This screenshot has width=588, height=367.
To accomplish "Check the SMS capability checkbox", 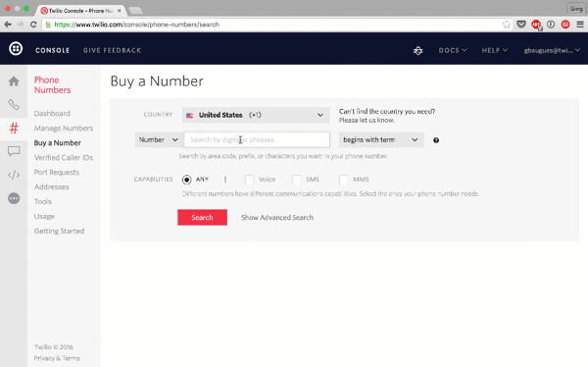I will 297,180.
